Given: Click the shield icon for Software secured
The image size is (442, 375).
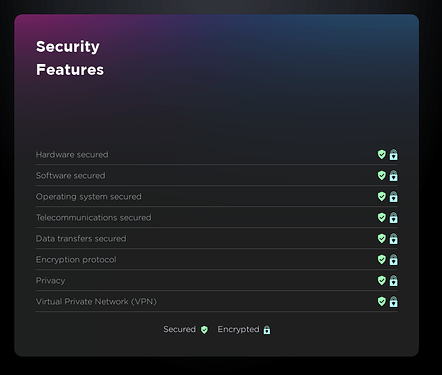Looking at the screenshot, I should [x=382, y=175].
